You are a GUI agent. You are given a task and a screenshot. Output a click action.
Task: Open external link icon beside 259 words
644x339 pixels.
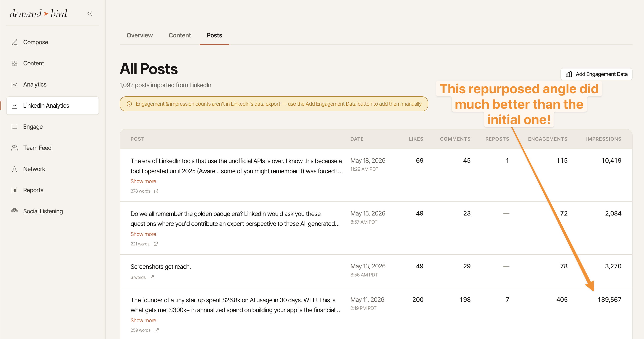pos(157,330)
